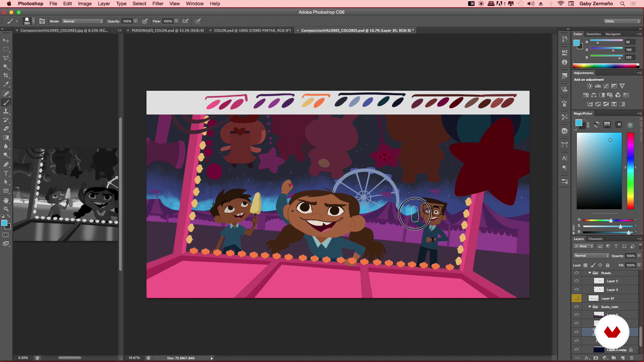Open the Filter menu
The height and width of the screenshot is (362, 644).
pos(158,4)
